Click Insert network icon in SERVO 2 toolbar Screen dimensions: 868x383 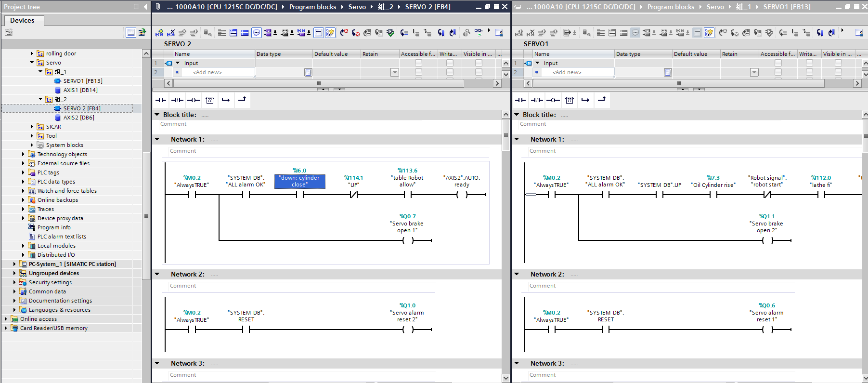159,33
